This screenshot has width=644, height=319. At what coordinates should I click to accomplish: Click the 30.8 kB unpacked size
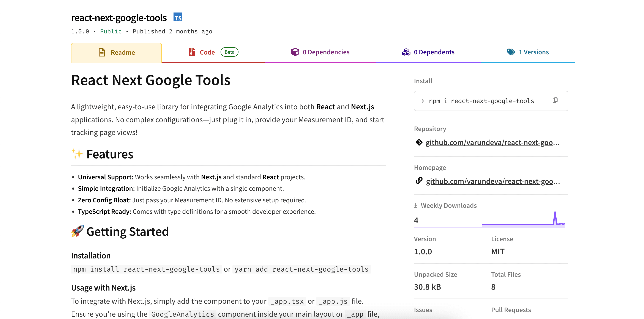point(428,287)
